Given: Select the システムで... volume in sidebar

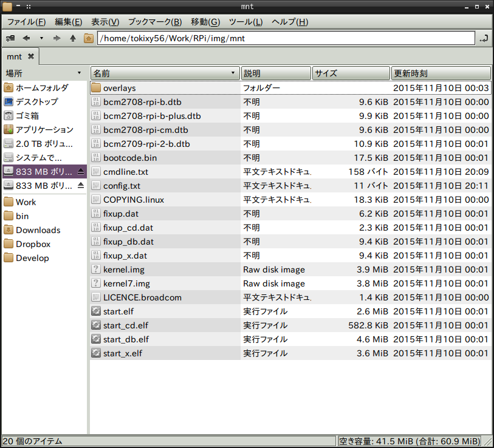Looking at the screenshot, I should 44,157.
